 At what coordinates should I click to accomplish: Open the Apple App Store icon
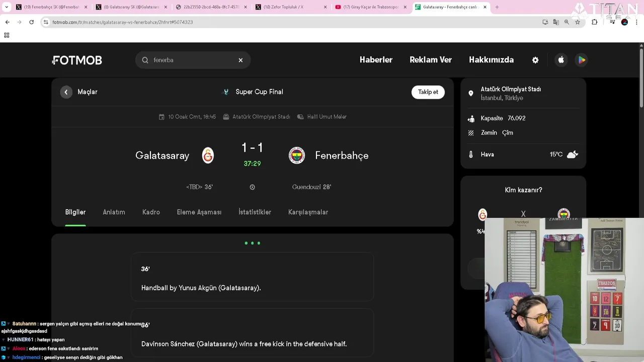point(561,60)
